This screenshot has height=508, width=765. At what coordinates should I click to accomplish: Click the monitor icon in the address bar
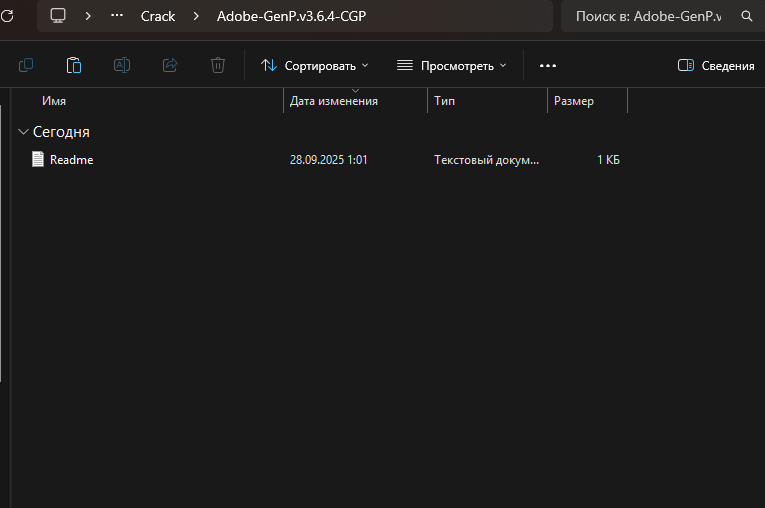point(58,16)
